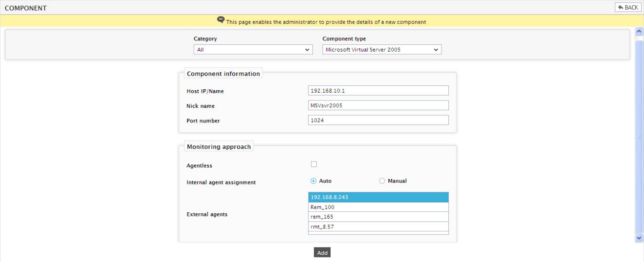Click the Category dropdown chevron arrow
644x262 pixels.
[307, 50]
